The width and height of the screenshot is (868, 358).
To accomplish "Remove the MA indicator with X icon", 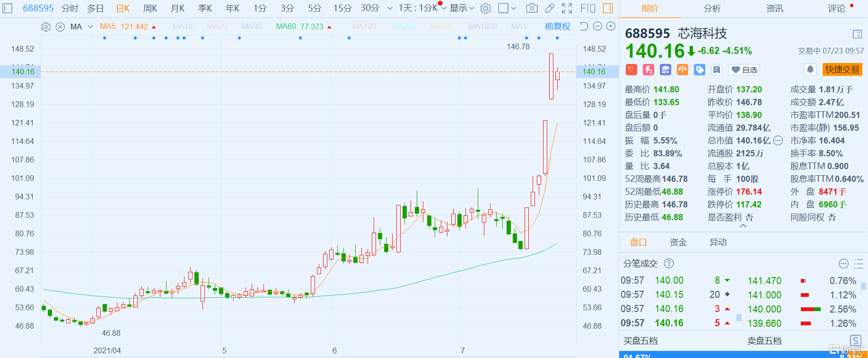I will (x=60, y=27).
